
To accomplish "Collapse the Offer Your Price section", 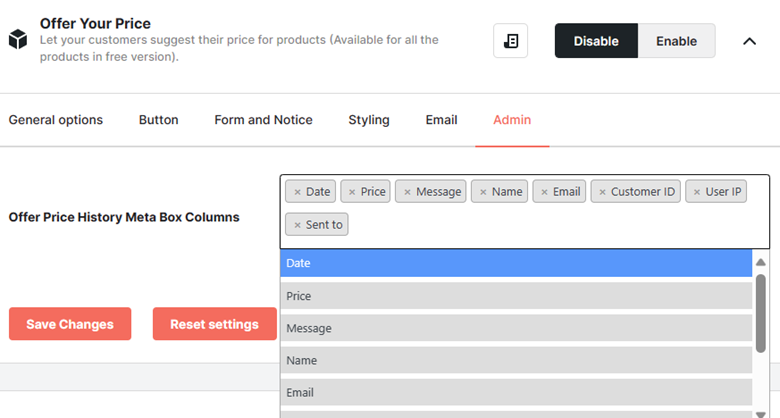I will (x=749, y=41).
